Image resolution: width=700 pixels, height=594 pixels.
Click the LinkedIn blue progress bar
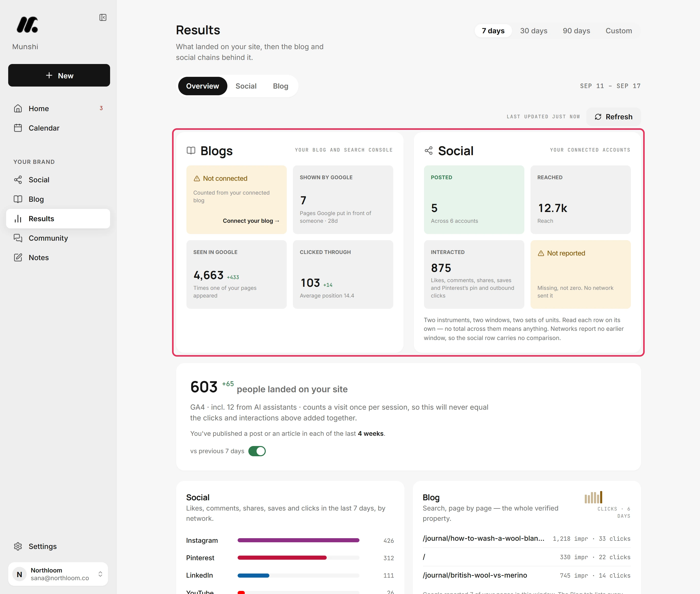tap(253, 576)
